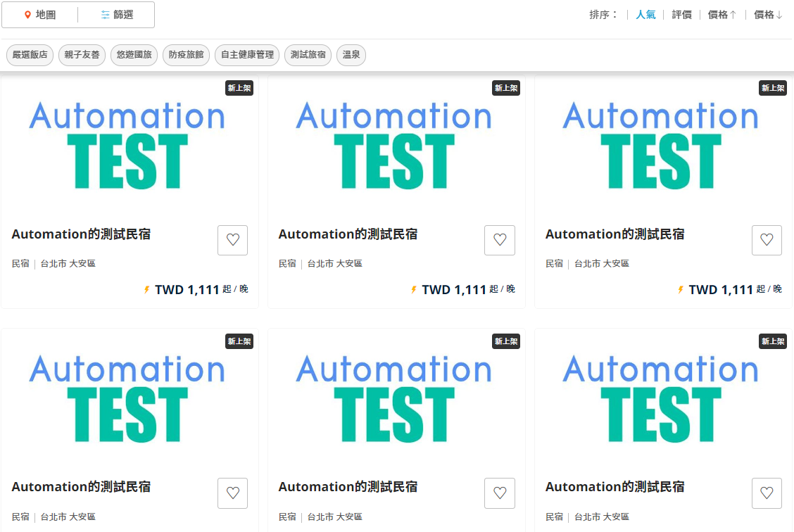The image size is (794, 532).
Task: Favorite the bottom-left listing with heart icon
Action: tap(233, 493)
